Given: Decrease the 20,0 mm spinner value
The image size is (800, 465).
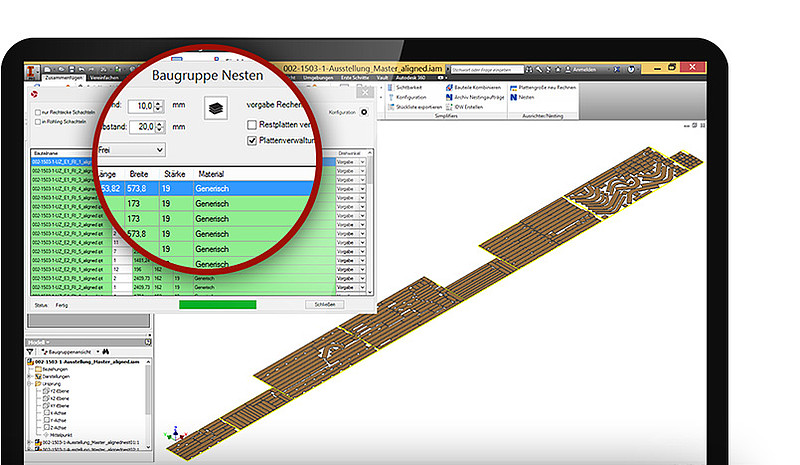Looking at the screenshot, I should pyautogui.click(x=160, y=130).
